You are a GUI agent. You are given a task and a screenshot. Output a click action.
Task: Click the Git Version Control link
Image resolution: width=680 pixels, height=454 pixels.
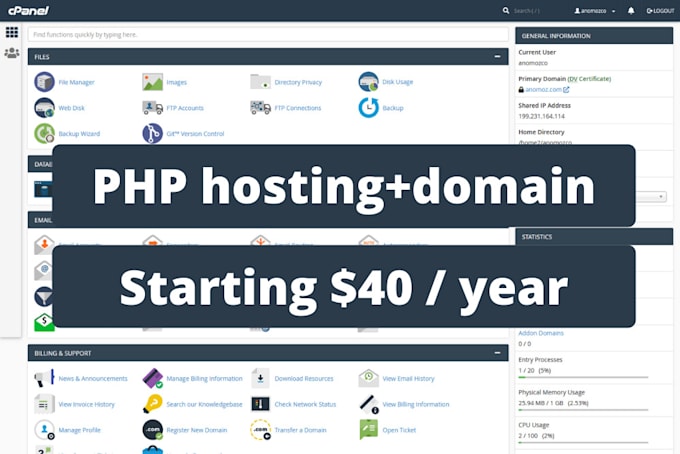tap(195, 134)
